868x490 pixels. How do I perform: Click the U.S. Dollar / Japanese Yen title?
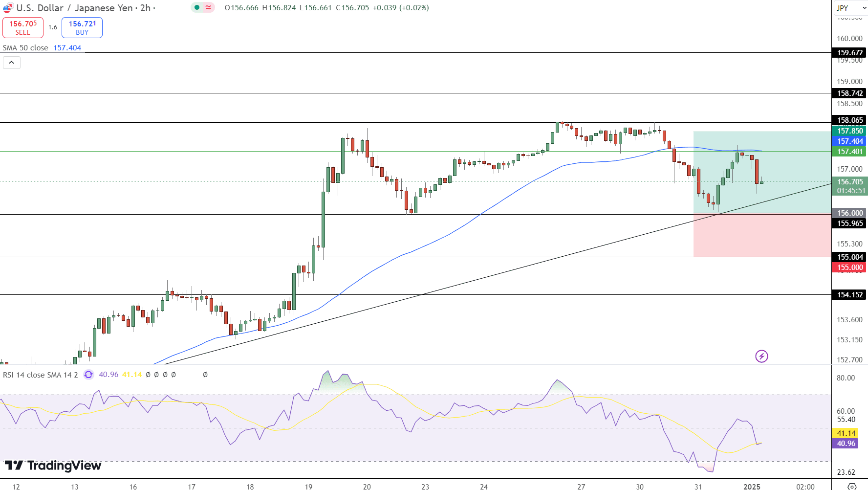(x=74, y=8)
